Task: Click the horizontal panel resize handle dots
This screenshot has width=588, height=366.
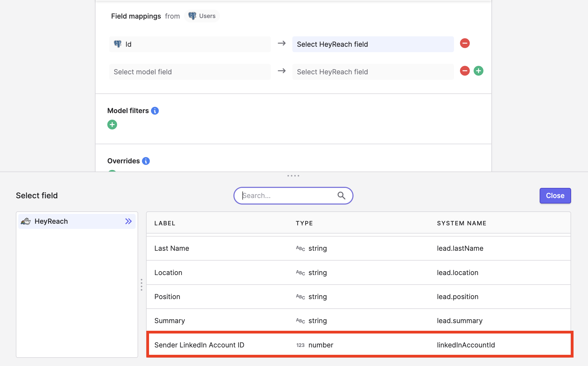Action: tap(293, 176)
